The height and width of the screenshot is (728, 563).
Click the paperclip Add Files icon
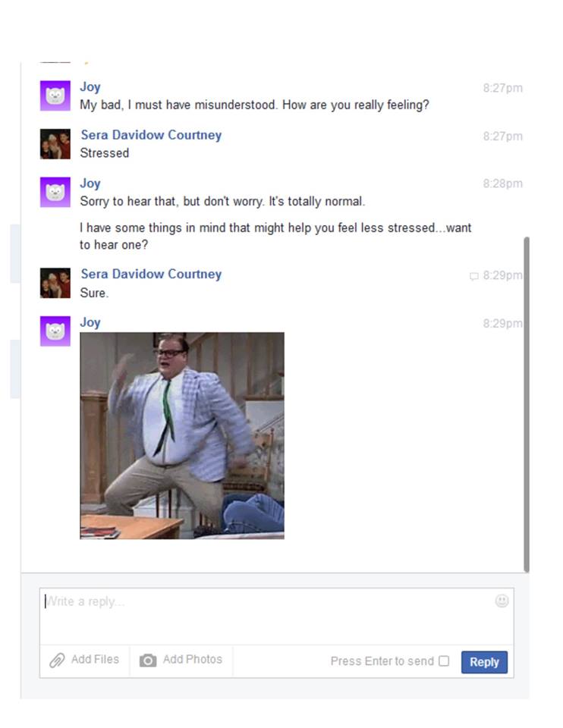tap(57, 661)
